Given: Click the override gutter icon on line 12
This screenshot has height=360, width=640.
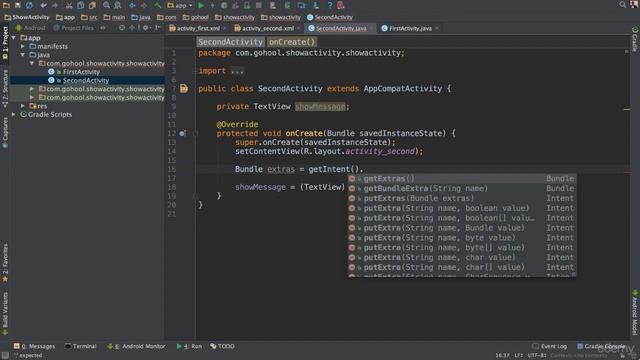Looking at the screenshot, I should [x=182, y=133].
